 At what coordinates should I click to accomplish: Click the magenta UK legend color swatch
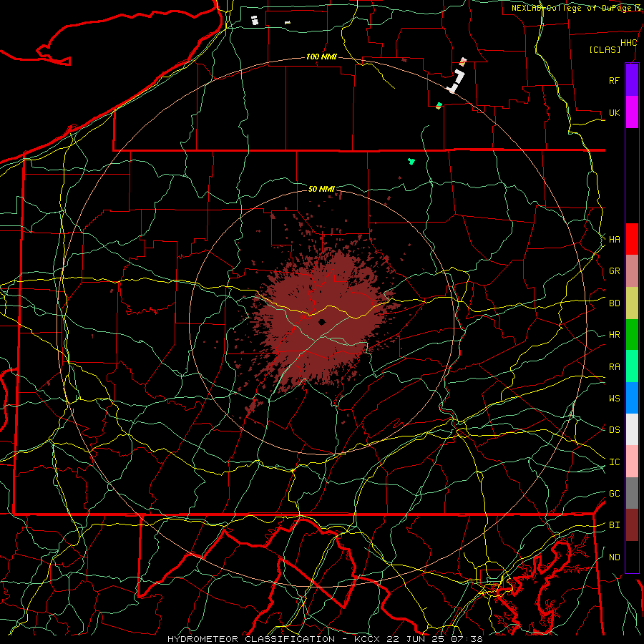[x=632, y=112]
